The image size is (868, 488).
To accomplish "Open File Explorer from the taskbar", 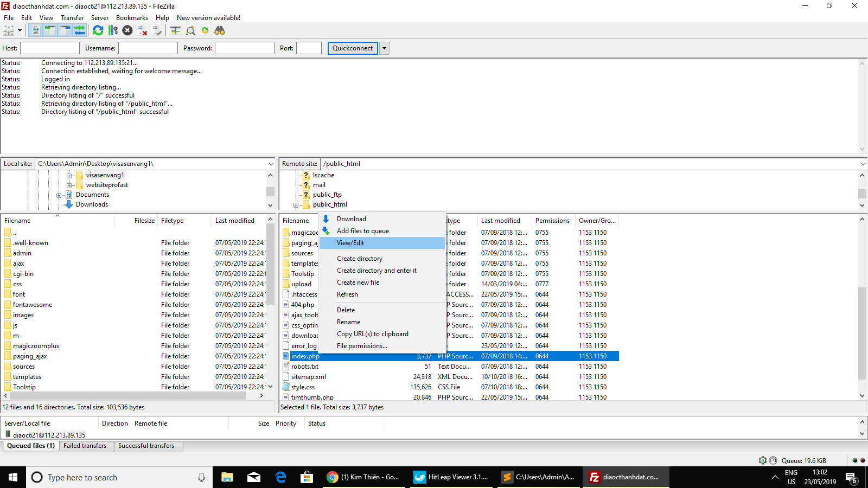I will (227, 477).
